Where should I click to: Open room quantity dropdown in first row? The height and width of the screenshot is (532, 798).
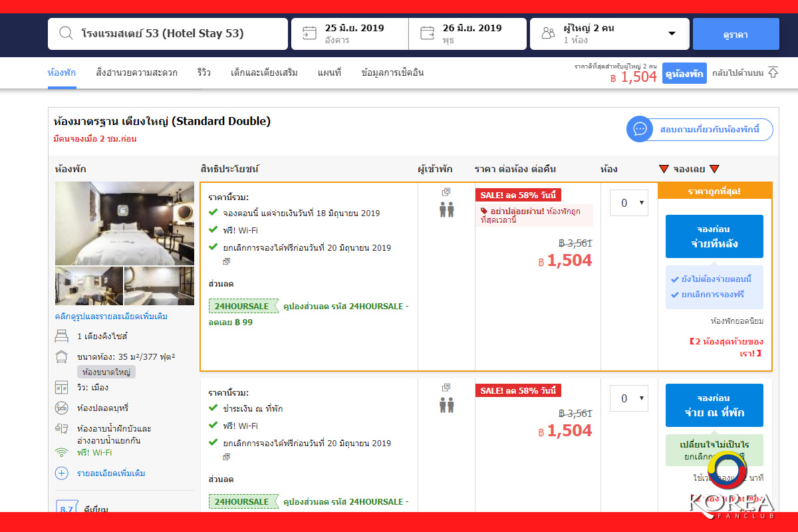click(628, 203)
